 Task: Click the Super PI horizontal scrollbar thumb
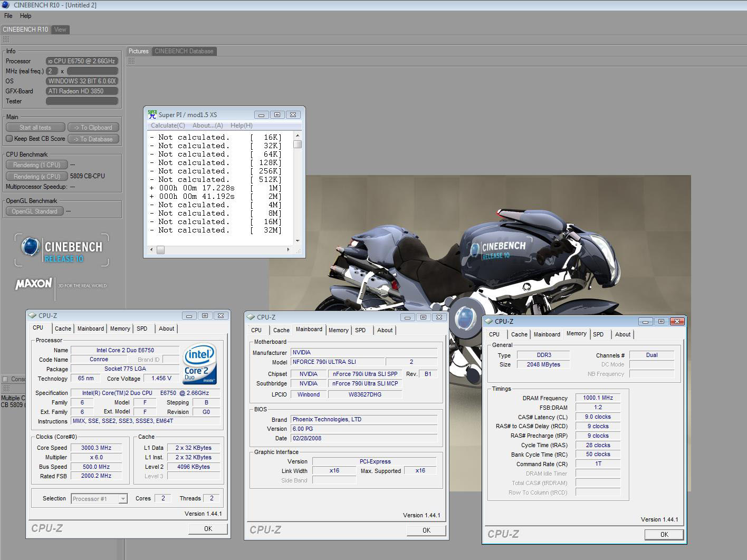click(x=160, y=249)
